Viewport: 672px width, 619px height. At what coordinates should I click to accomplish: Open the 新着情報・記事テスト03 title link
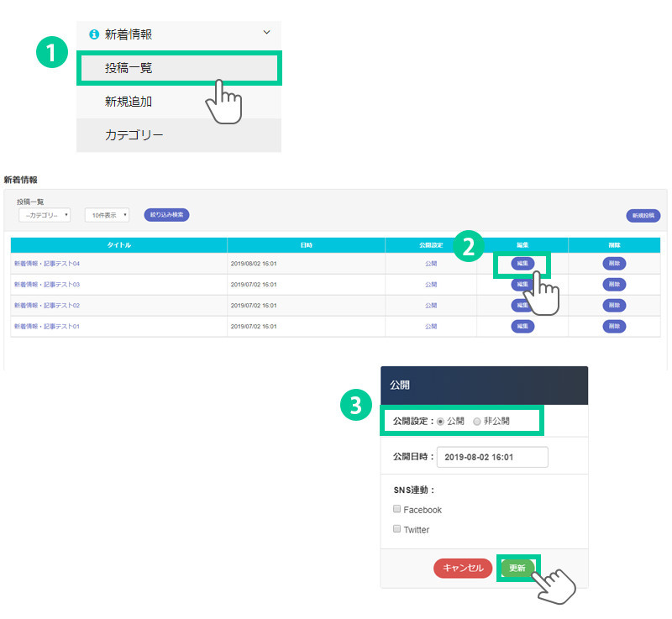pyautogui.click(x=47, y=285)
